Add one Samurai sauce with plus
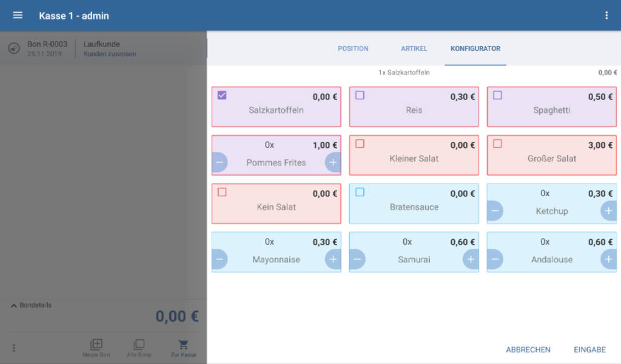Viewport: 621px width, 364px height. [x=471, y=259]
